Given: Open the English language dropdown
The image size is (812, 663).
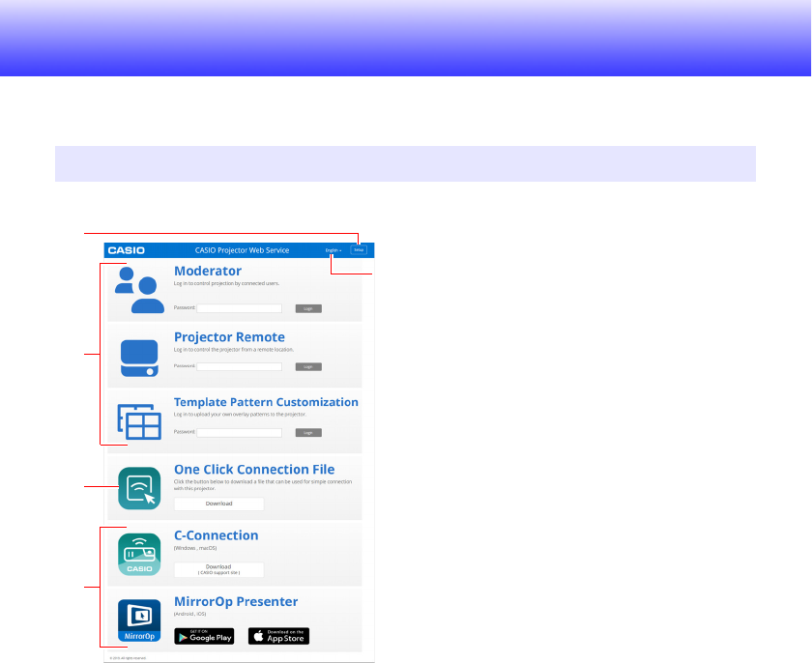Looking at the screenshot, I should coord(333,250).
